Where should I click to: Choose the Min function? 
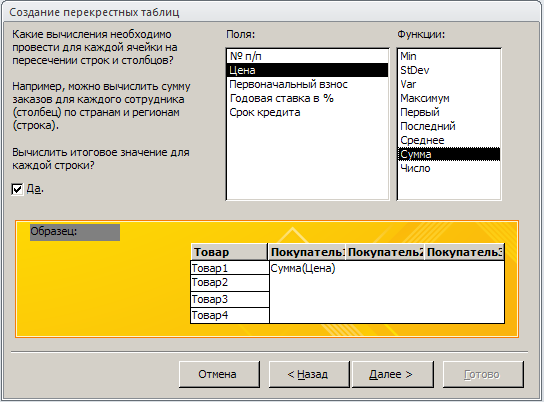click(x=449, y=56)
